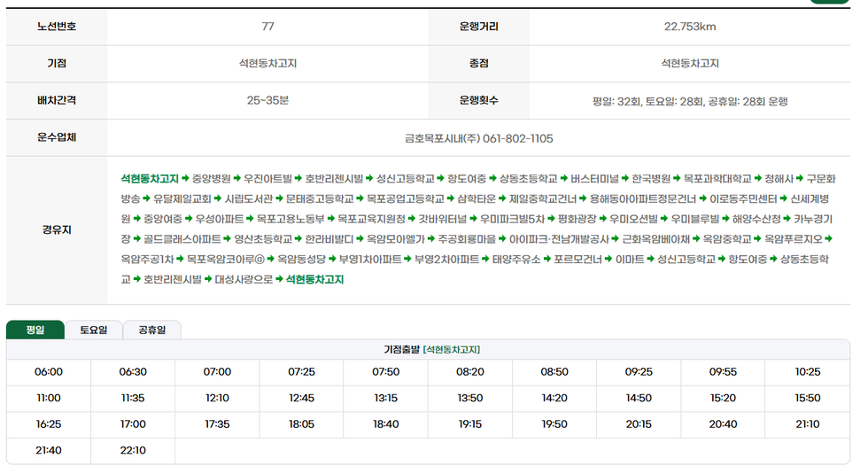Select the 21:10 departure time
The height and width of the screenshot is (474, 868).
pos(808,424)
